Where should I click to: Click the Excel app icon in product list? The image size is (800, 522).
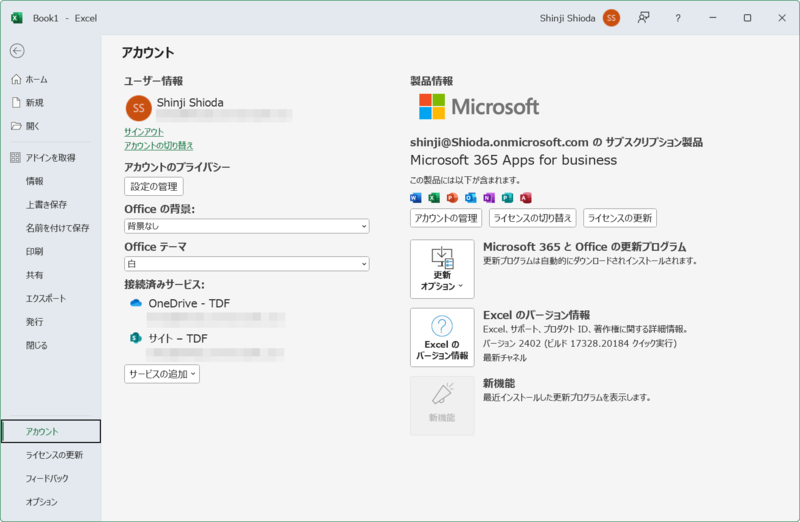tap(434, 198)
